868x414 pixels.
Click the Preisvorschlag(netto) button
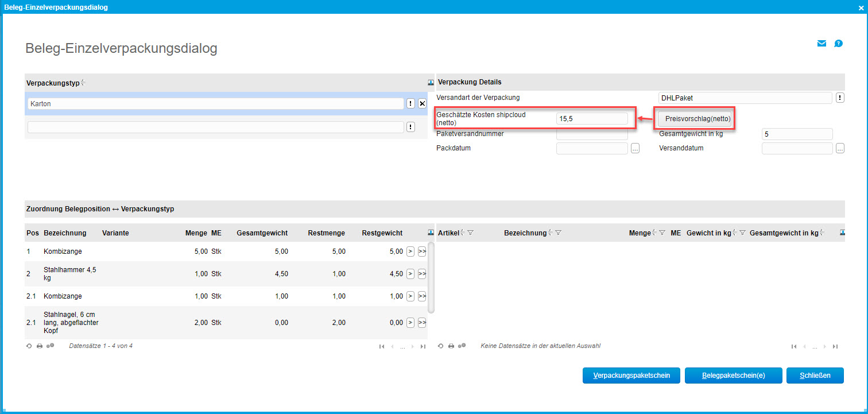pyautogui.click(x=695, y=119)
